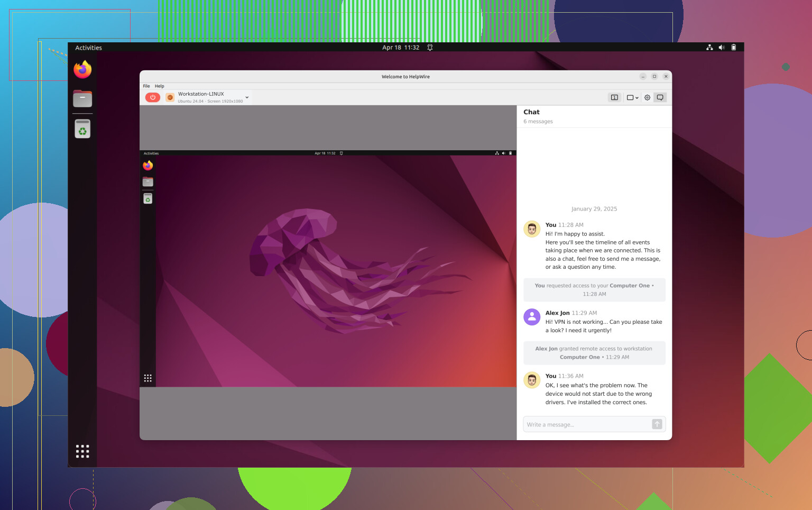Open the Help menu
This screenshot has height=510, width=812.
point(160,86)
